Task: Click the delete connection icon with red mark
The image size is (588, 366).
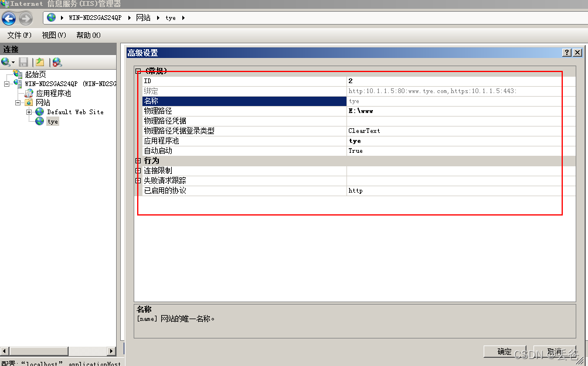Action: click(x=57, y=62)
